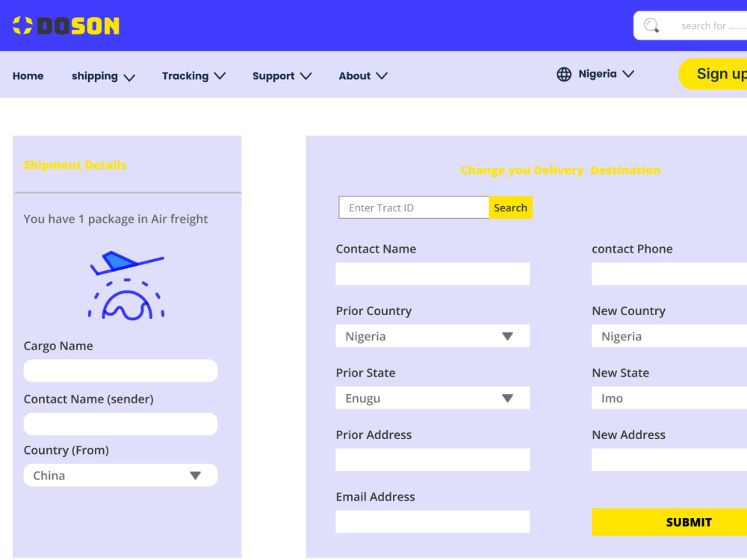Click the yellow Search button
The width and height of the screenshot is (747, 560).
click(x=511, y=208)
